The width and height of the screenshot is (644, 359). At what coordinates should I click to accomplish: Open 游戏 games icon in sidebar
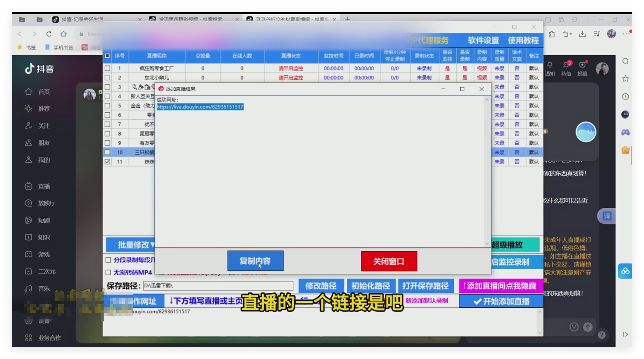point(28,254)
